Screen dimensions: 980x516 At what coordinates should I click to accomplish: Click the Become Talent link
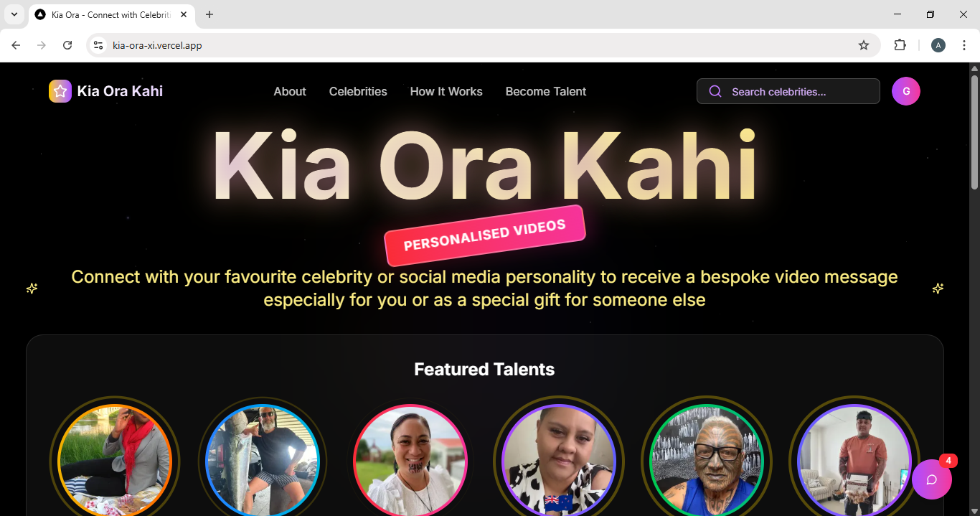pyautogui.click(x=546, y=91)
